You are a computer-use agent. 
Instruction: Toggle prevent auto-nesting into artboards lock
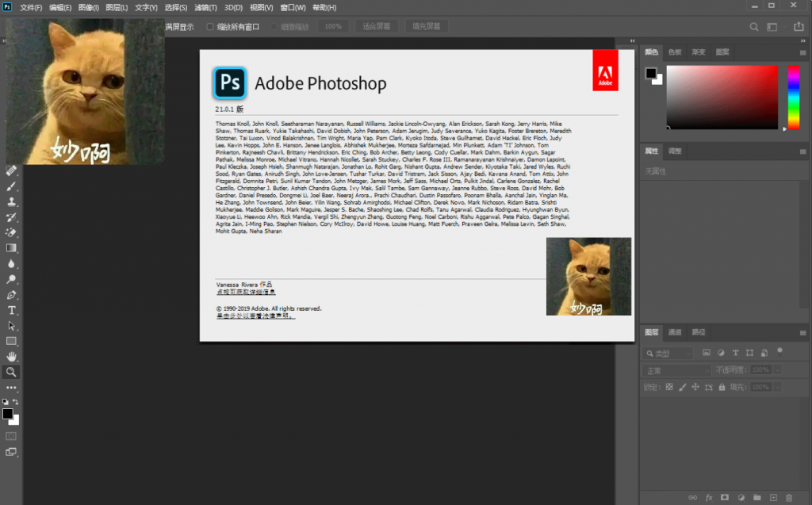point(709,387)
